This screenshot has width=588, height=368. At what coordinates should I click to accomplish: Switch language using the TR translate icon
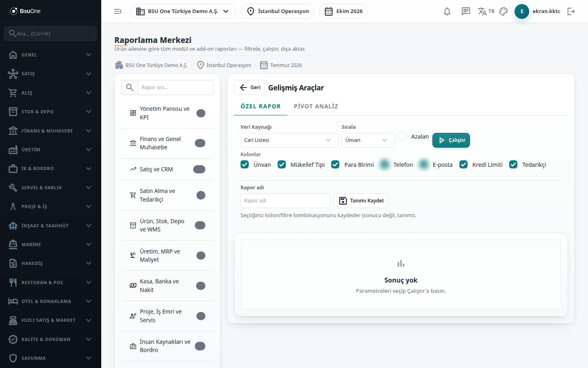tap(486, 11)
